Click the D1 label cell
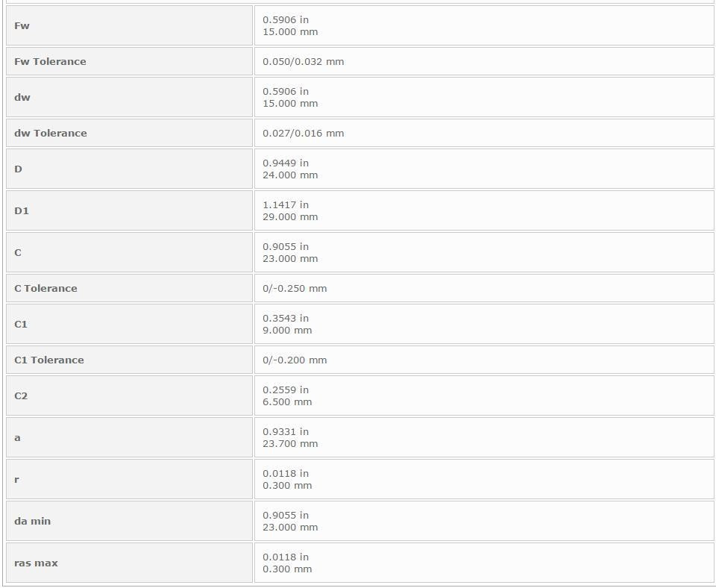The image size is (716, 588). 129,210
